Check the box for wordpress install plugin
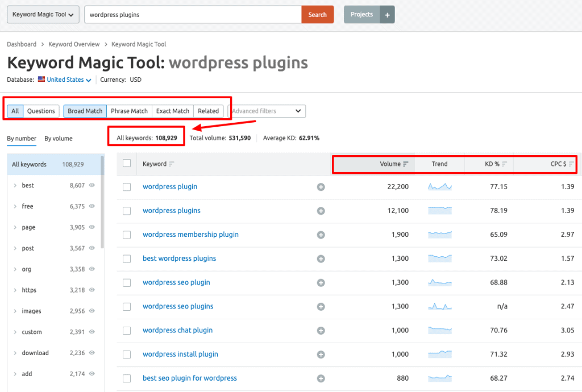 point(127,355)
